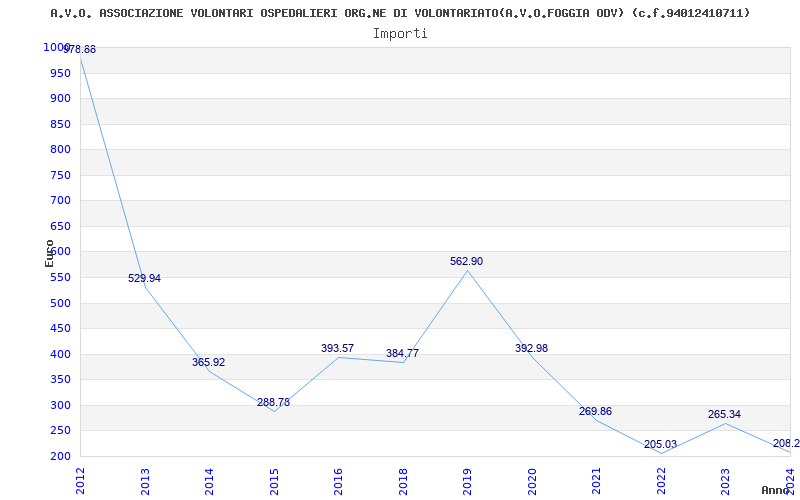Image resolution: width=800 pixels, height=500 pixels.
Task: Select the 393.57 data label
Action: pos(337,348)
